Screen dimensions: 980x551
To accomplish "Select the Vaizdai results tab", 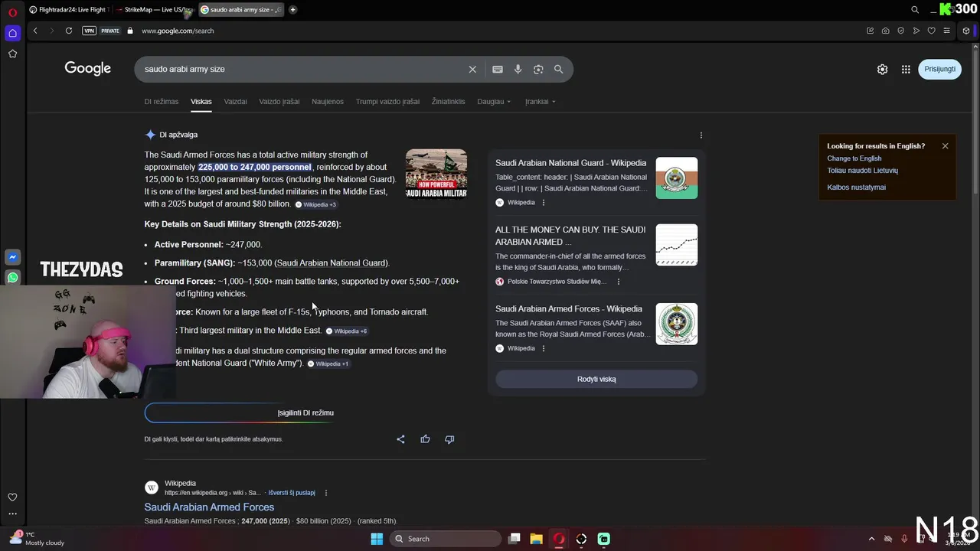I will tap(235, 101).
